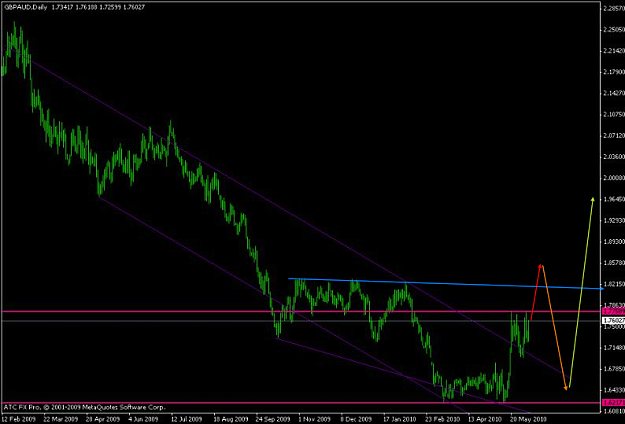Image resolution: width=625 pixels, height=424 pixels.
Task: Click the 1.7148 price scale label
Action: pyautogui.click(x=614, y=348)
